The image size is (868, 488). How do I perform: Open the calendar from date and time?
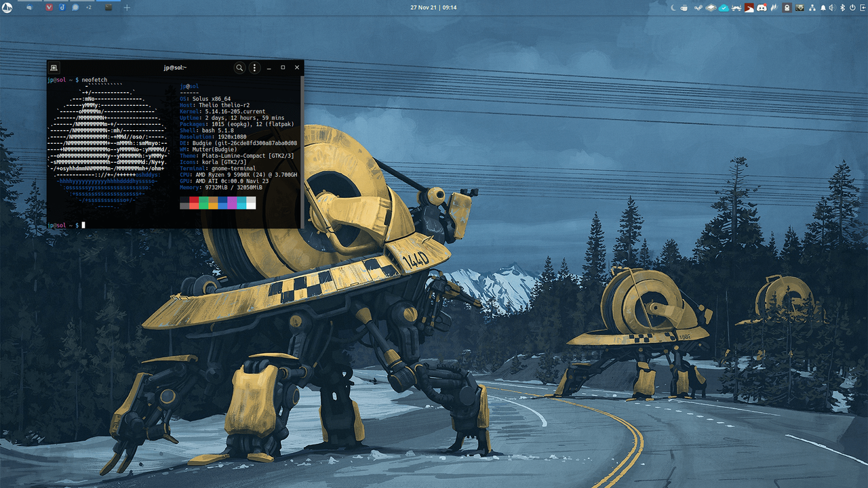[433, 7]
